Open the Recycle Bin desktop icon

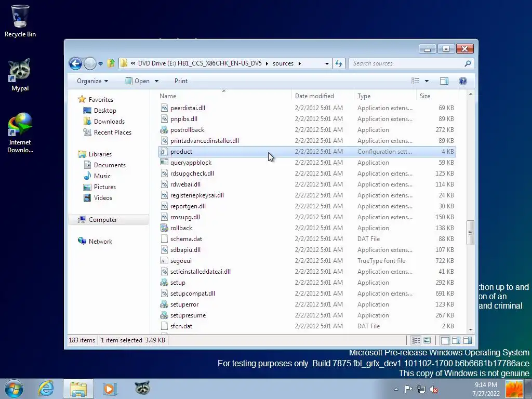coord(20,21)
